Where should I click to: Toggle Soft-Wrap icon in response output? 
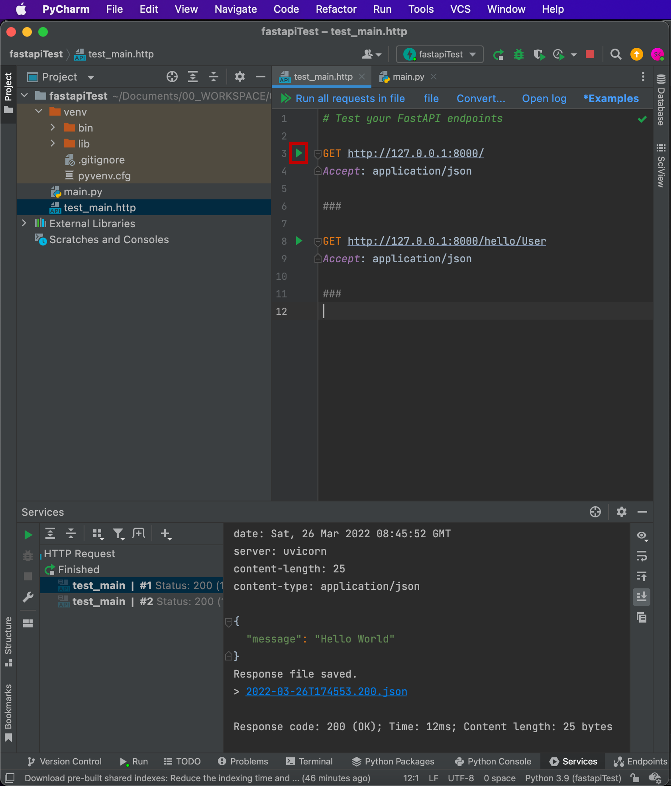pyautogui.click(x=641, y=556)
